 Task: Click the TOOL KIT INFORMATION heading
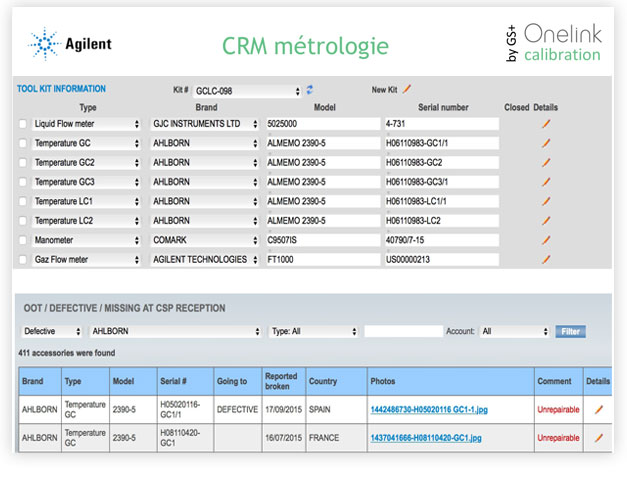61,89
